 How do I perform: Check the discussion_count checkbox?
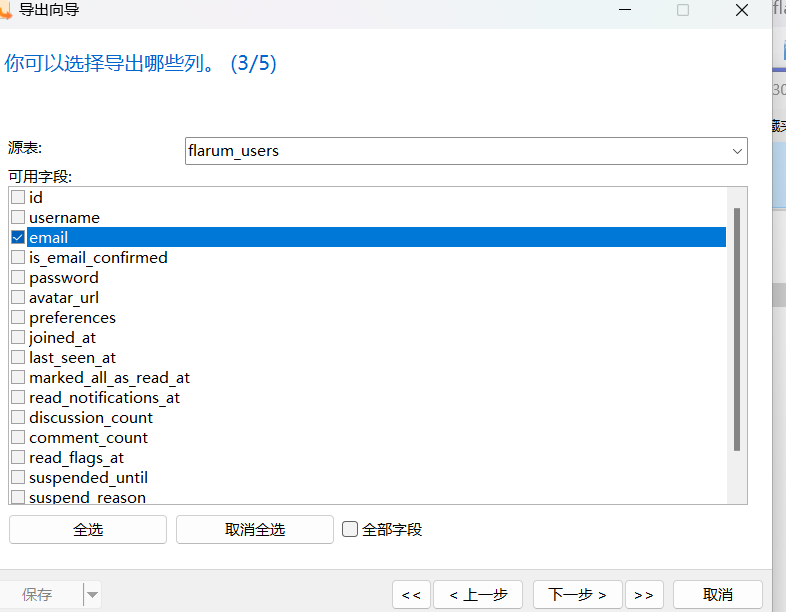pyautogui.click(x=18, y=417)
